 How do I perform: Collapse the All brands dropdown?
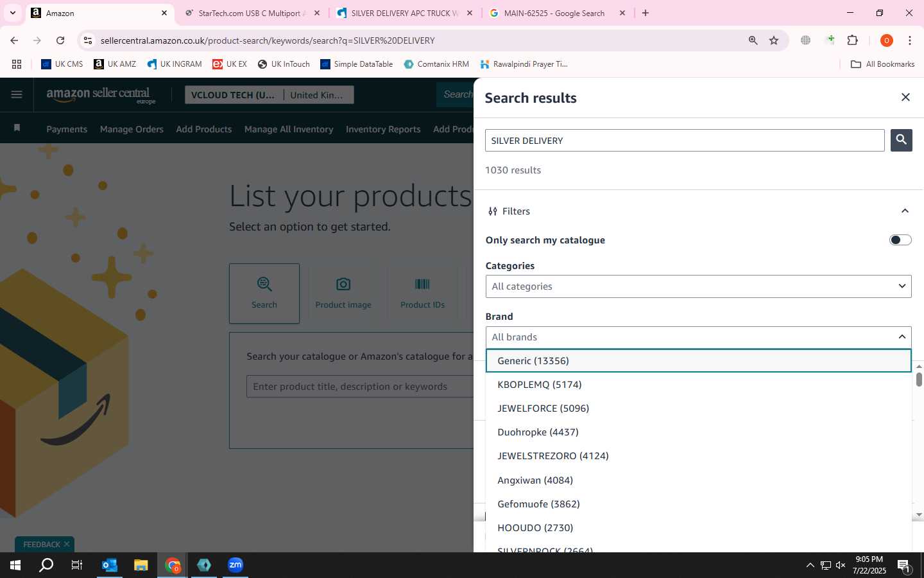point(699,337)
